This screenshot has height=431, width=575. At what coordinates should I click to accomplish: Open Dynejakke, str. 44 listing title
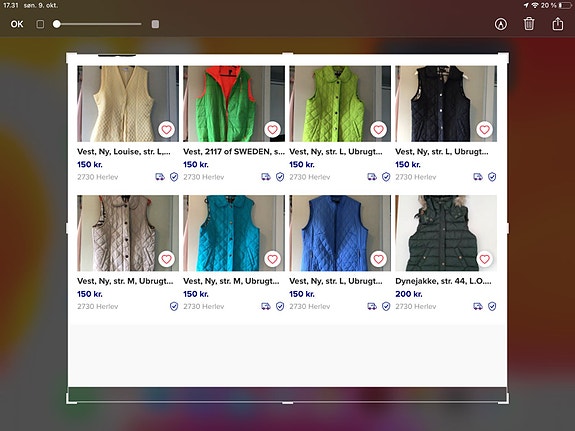[443, 281]
